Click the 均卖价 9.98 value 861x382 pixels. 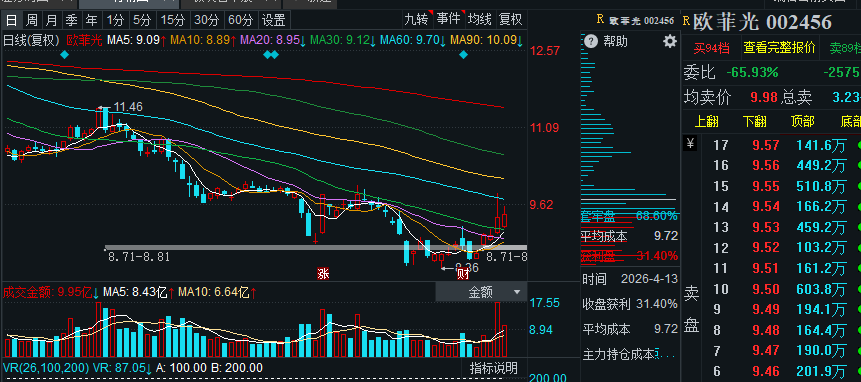764,98
